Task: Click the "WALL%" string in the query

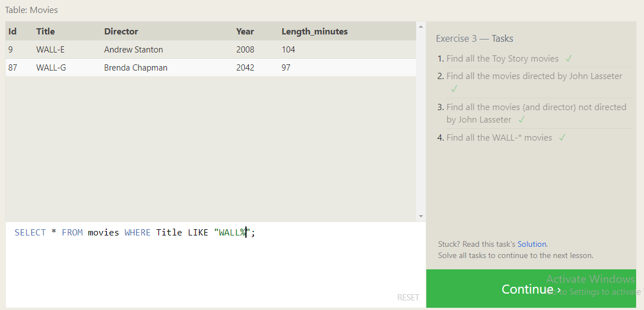Action: click(x=232, y=233)
